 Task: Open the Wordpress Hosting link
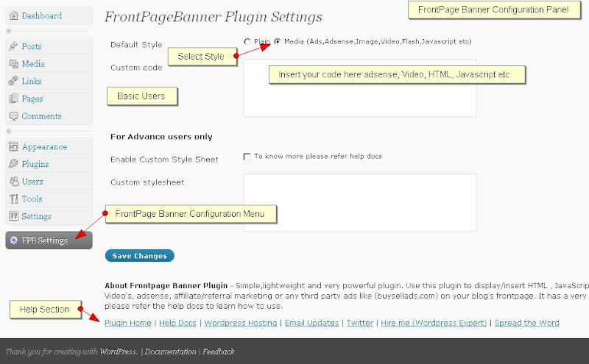click(x=241, y=323)
